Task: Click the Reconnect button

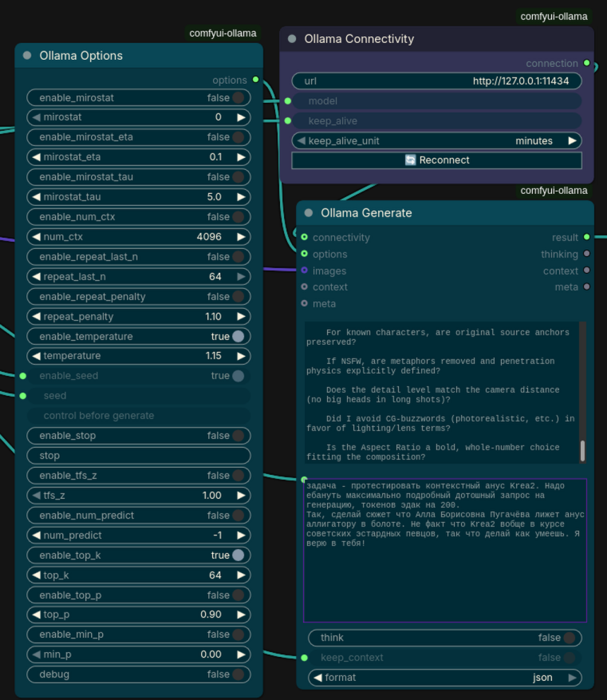Action: [x=436, y=160]
